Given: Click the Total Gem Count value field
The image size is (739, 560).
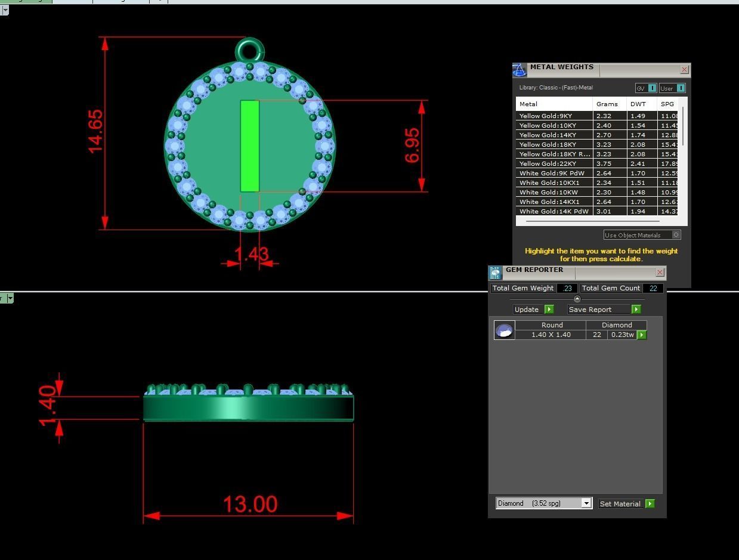Looking at the screenshot, I should tap(653, 288).
